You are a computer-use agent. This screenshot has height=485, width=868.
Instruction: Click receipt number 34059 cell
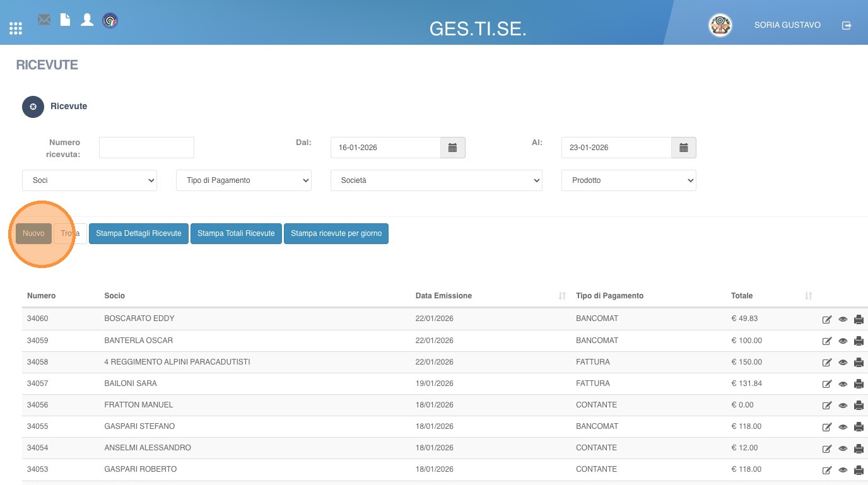[x=38, y=341]
